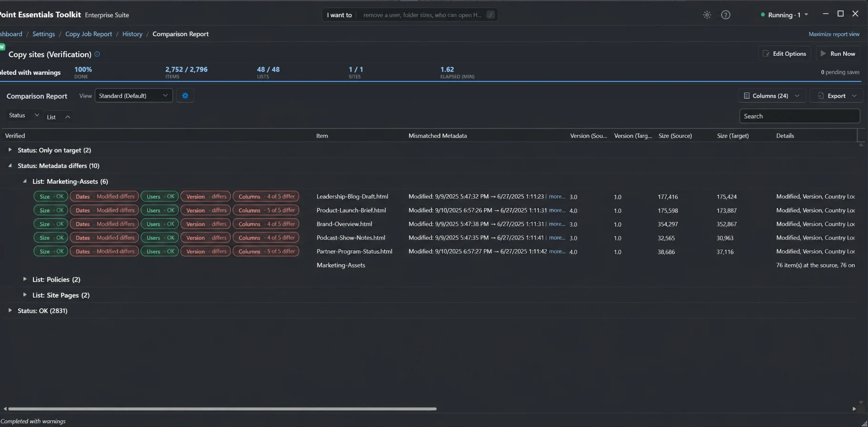The height and width of the screenshot is (427, 868).
Task: Sort by the Item column header
Action: (322, 136)
